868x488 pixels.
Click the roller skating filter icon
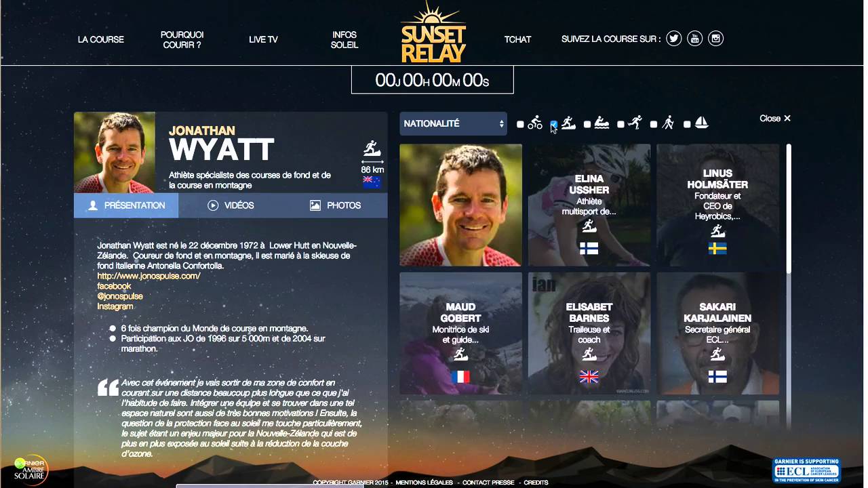[x=635, y=123]
